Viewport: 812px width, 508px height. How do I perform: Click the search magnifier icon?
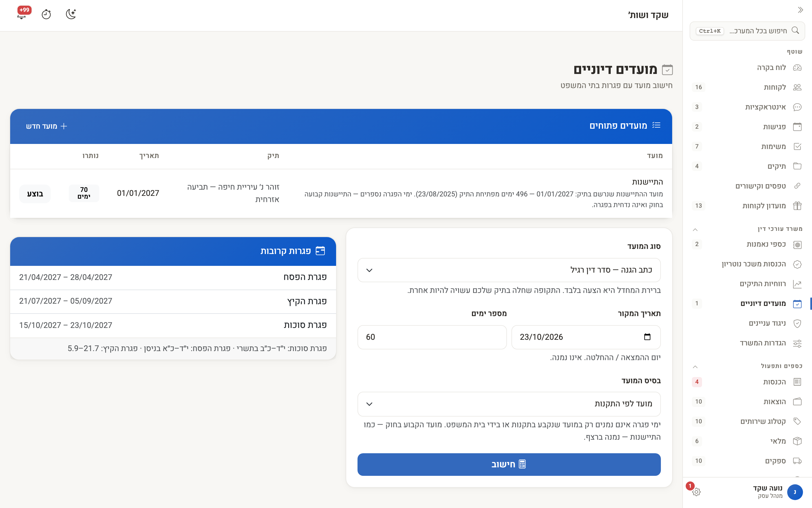[x=795, y=30]
